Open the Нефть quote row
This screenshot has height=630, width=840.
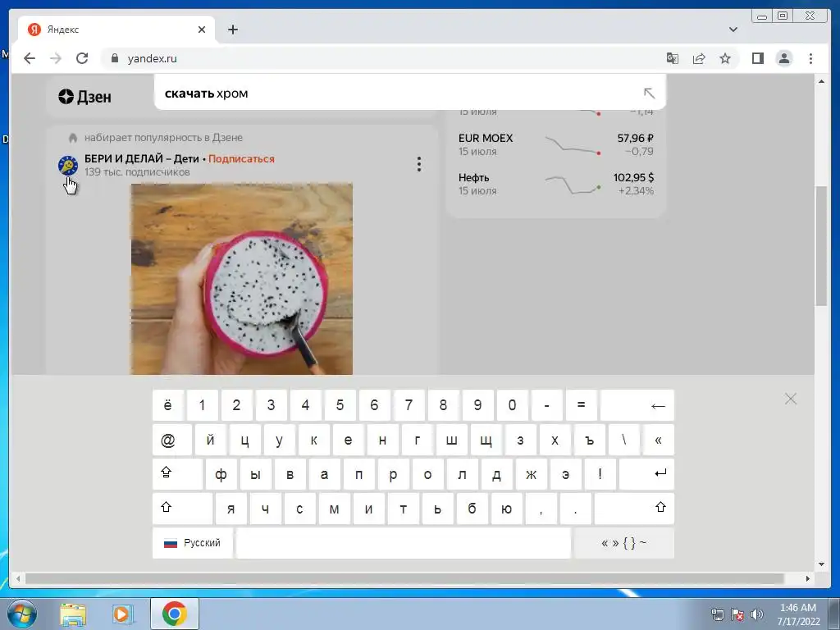click(555, 184)
